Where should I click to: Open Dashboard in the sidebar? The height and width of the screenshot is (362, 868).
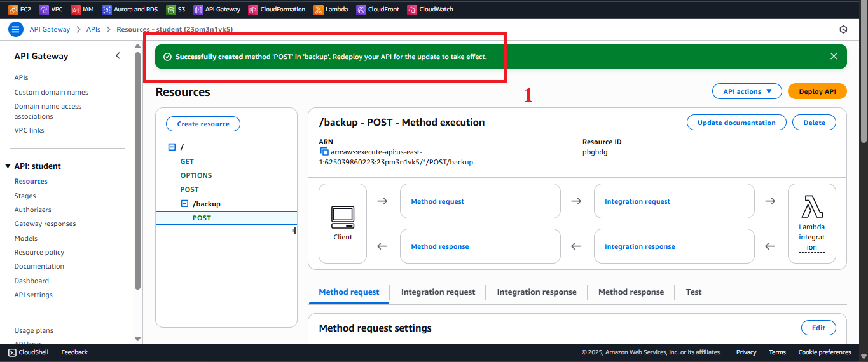pos(32,281)
